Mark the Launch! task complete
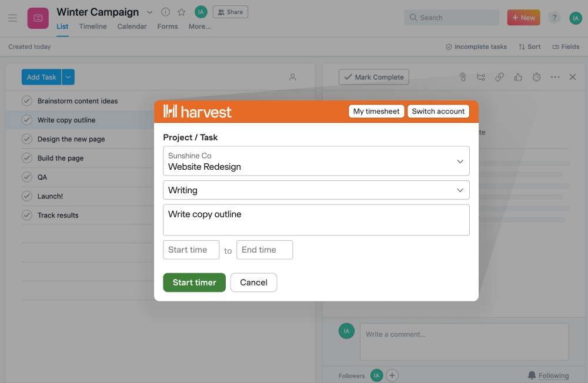This screenshot has width=588, height=383. point(26,196)
